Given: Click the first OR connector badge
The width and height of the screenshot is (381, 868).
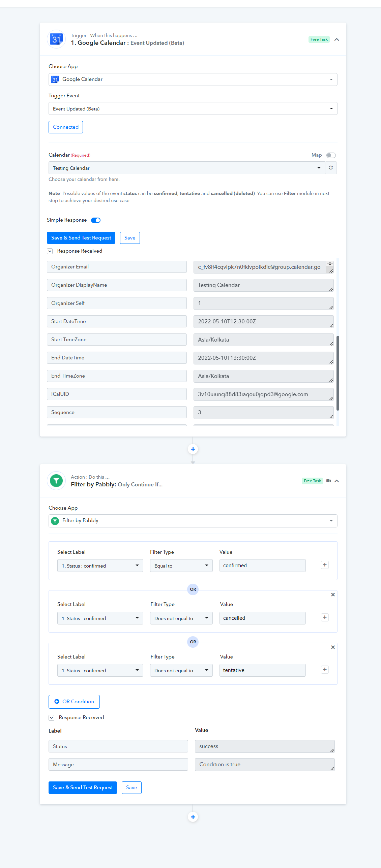Looking at the screenshot, I should 193,589.
